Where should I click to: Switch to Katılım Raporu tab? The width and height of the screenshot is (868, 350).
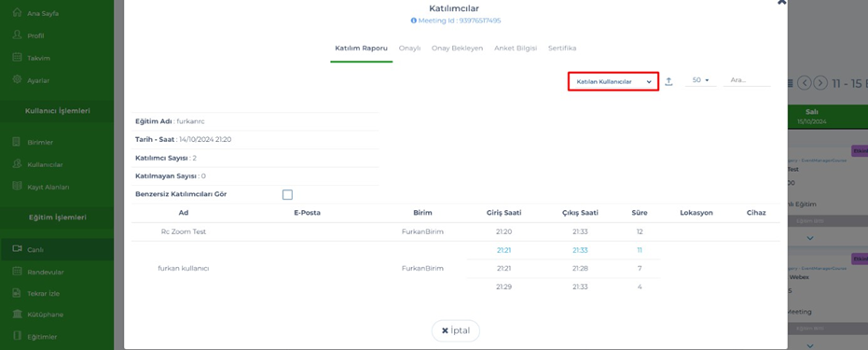tap(362, 49)
